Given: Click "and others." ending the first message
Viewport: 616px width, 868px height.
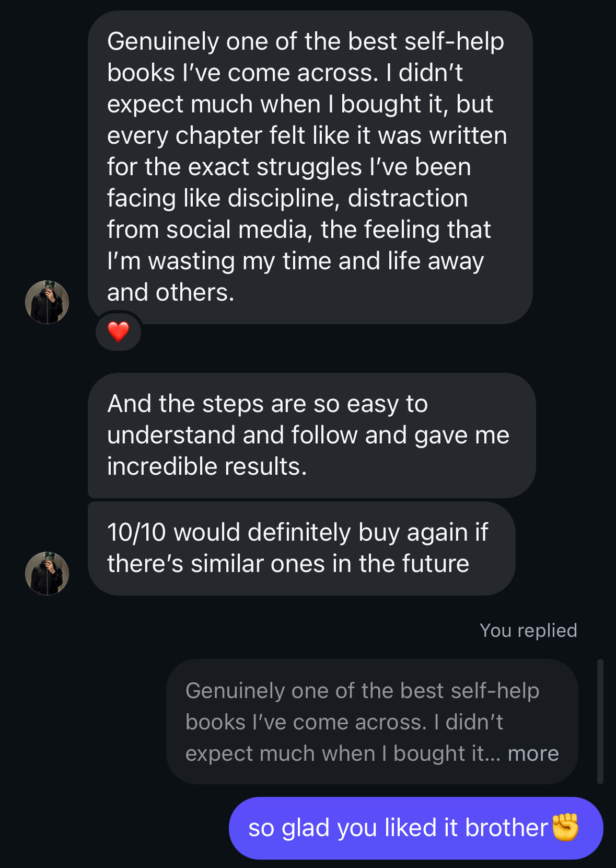Looking at the screenshot, I should (x=170, y=292).
